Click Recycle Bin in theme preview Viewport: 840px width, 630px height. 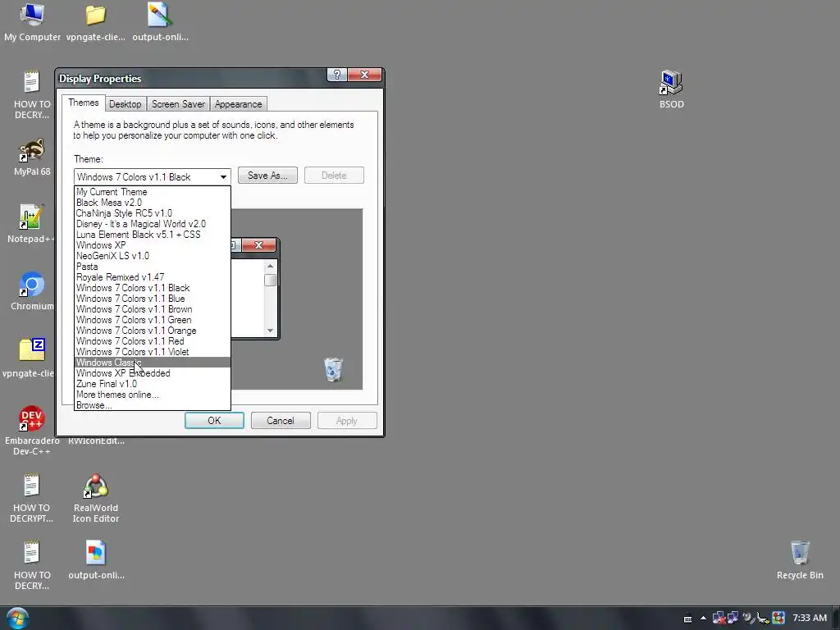pos(333,370)
